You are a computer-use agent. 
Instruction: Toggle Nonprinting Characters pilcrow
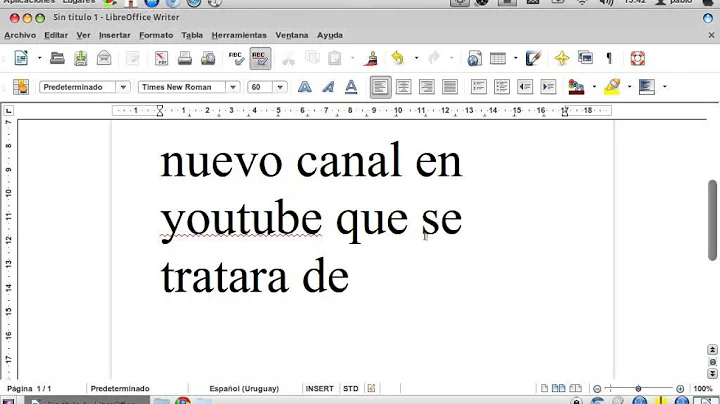coord(609,58)
